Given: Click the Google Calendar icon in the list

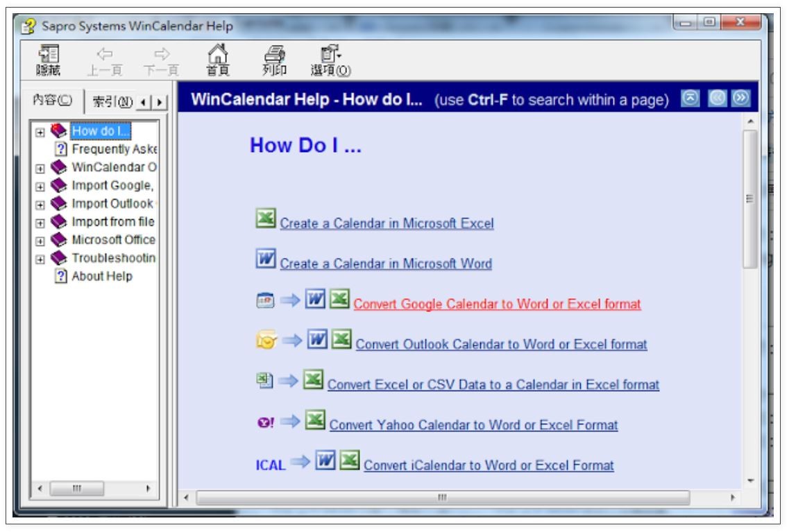Looking at the screenshot, I should 265,300.
